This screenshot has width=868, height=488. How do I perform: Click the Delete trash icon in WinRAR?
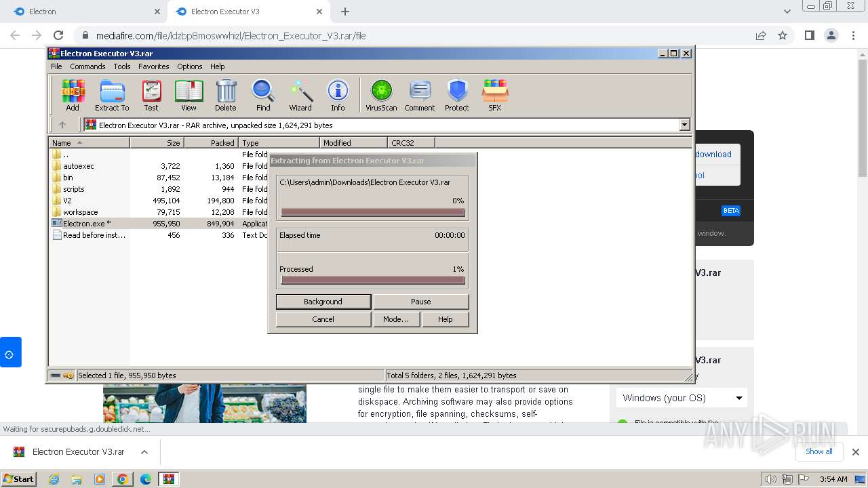tap(226, 95)
